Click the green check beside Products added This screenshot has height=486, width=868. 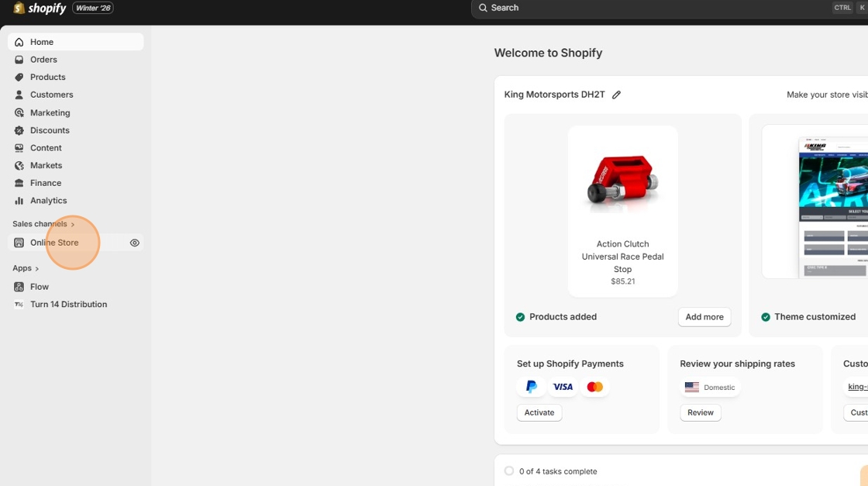point(520,317)
